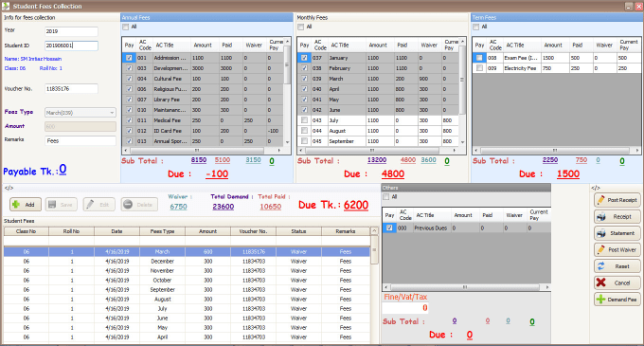This screenshot has height=346, width=644.
Task: Toggle Pay checkbox for Admission fee 001
Action: click(x=130, y=58)
